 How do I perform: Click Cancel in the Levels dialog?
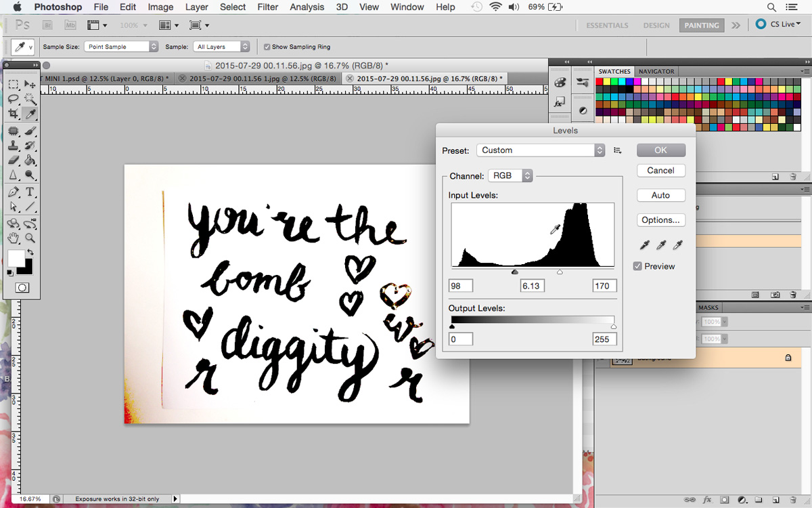[661, 170]
